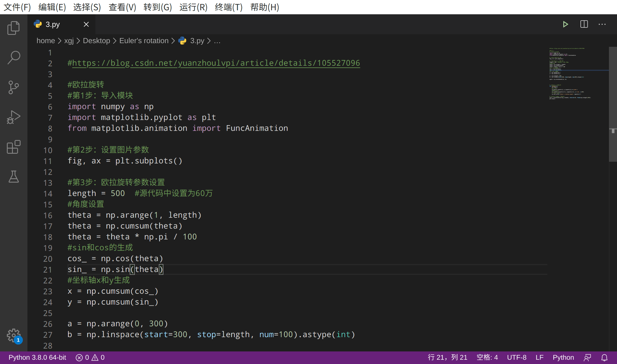Open the Testing view
The width and height of the screenshot is (617, 364).
13,177
